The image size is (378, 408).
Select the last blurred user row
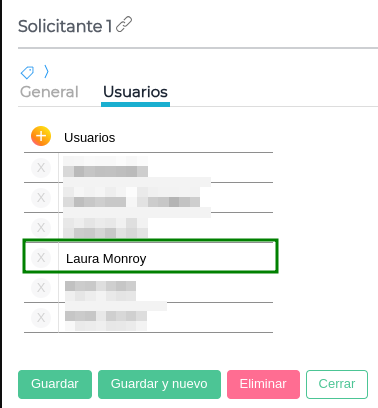point(148,318)
